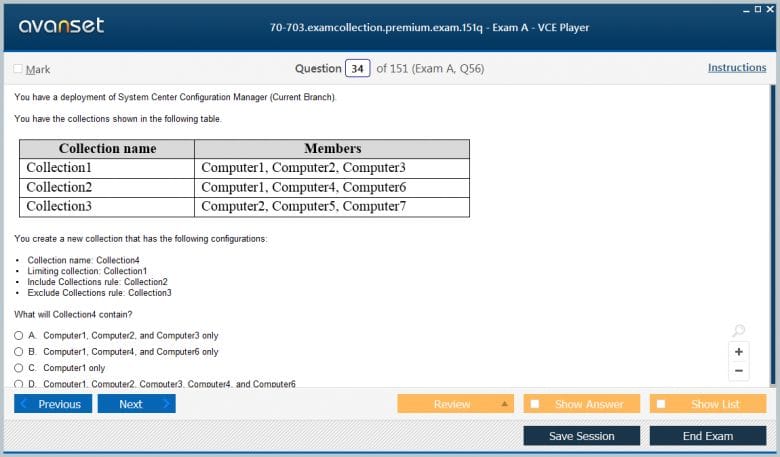
Task: Click the question number field 34
Action: [358, 69]
